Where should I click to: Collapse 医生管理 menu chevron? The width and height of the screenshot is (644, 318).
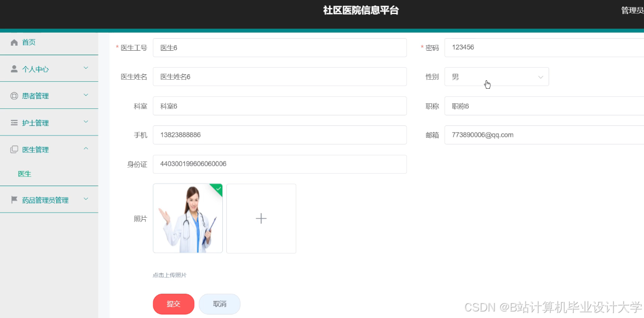(x=86, y=148)
